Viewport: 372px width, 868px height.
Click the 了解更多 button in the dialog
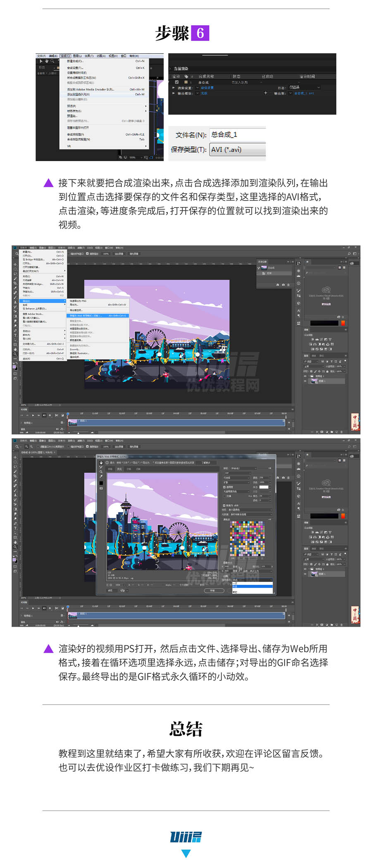point(206,463)
